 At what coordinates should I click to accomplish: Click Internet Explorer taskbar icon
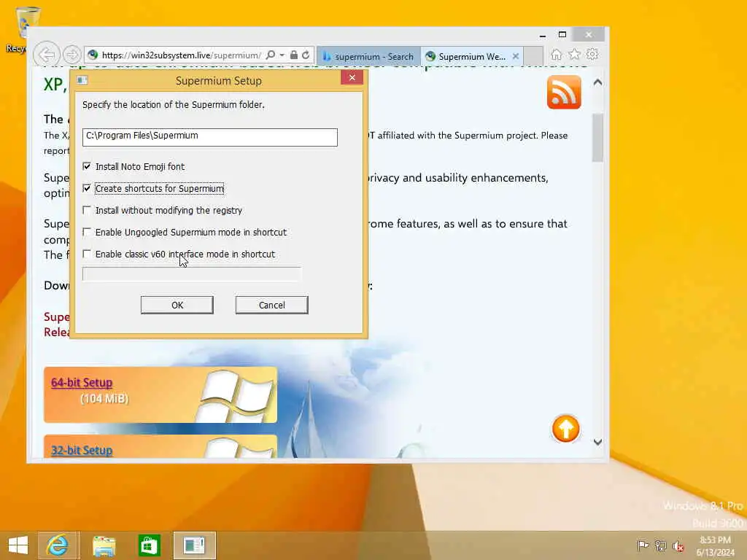[57, 545]
